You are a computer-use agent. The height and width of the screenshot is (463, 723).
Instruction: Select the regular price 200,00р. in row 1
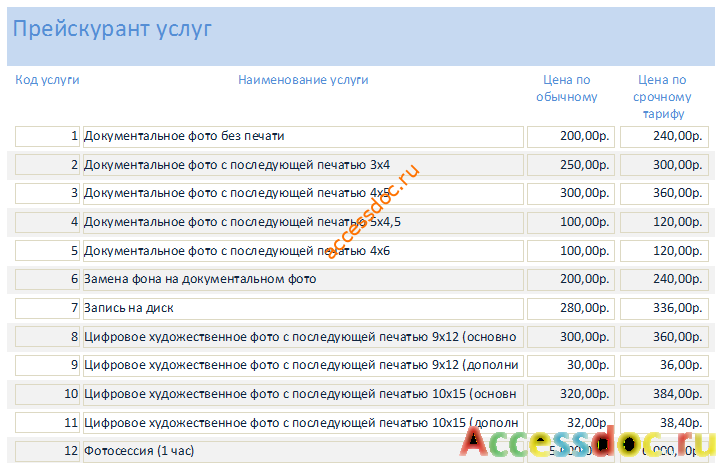click(x=571, y=137)
